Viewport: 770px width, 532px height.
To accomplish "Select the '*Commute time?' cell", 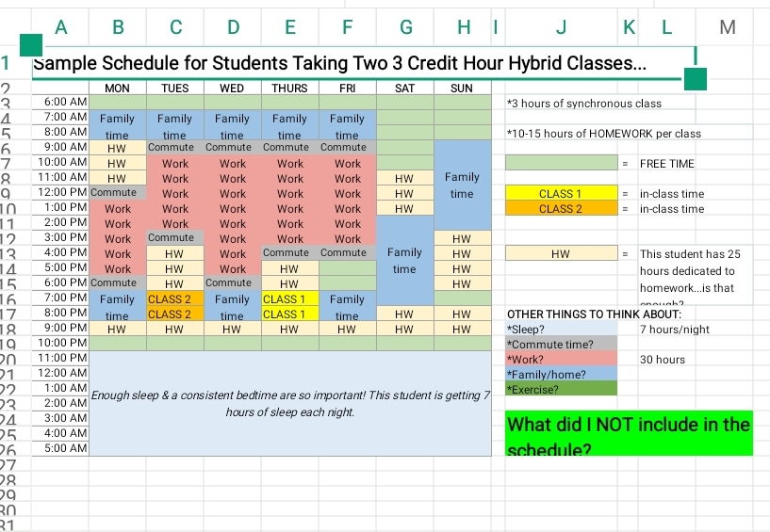I will 562,344.
